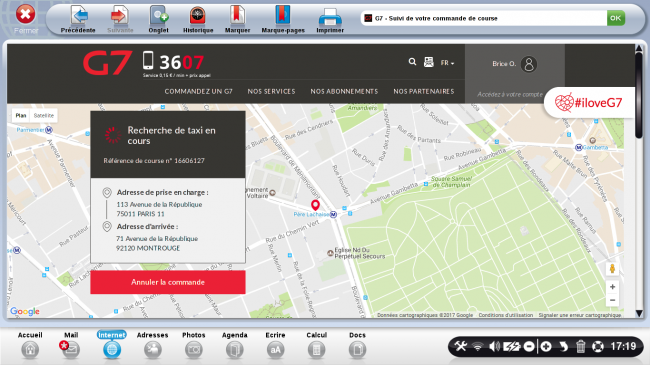Image resolution: width=650 pixels, height=365 pixels.
Task: Click the 17:19 clock
Action: coord(623,346)
